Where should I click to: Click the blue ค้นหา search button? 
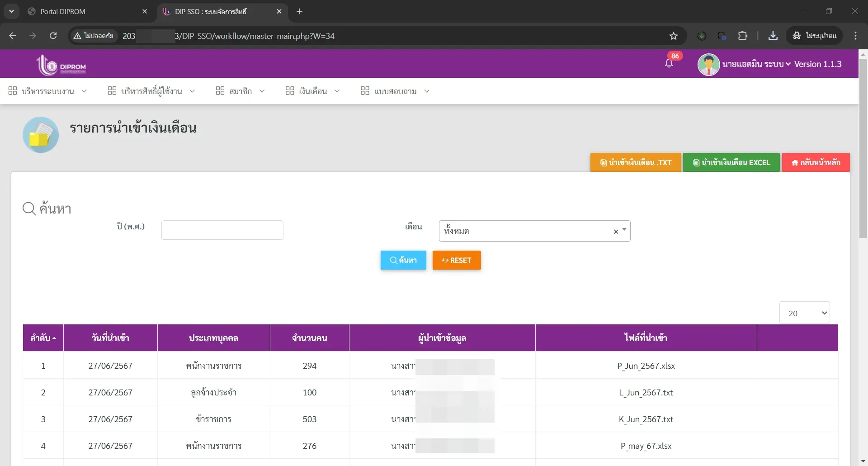403,260
